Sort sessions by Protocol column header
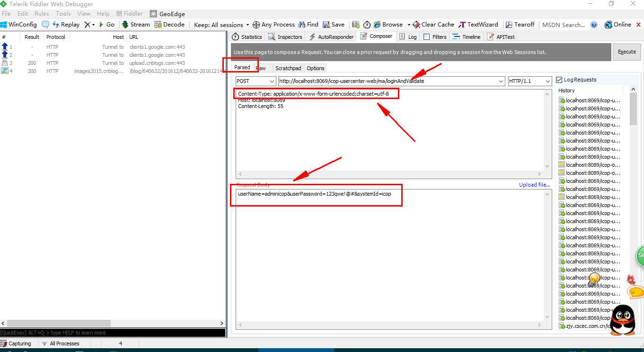644x352 pixels. point(56,36)
